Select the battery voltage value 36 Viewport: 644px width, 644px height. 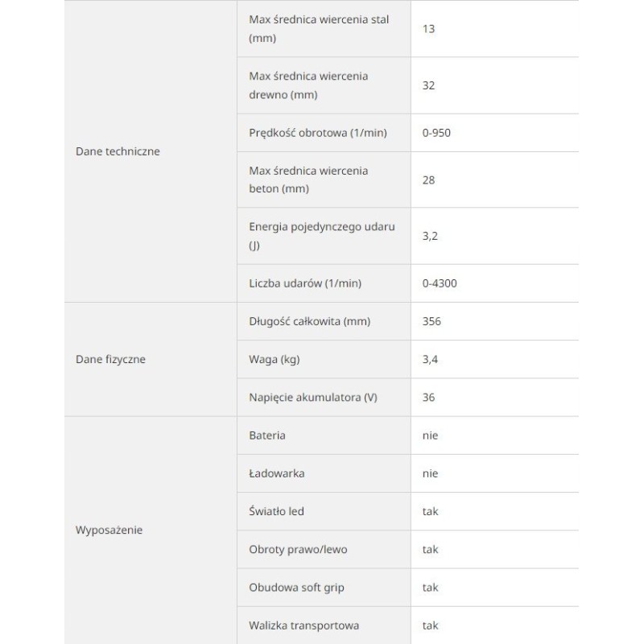pyautogui.click(x=428, y=397)
